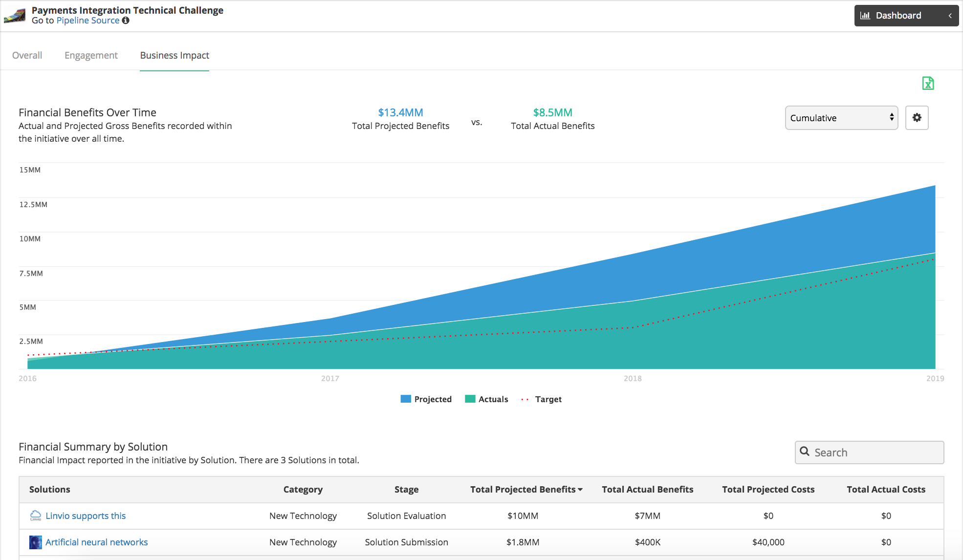Click Artificial neural networks avatar icon
This screenshot has height=560, width=963.
[x=36, y=542]
